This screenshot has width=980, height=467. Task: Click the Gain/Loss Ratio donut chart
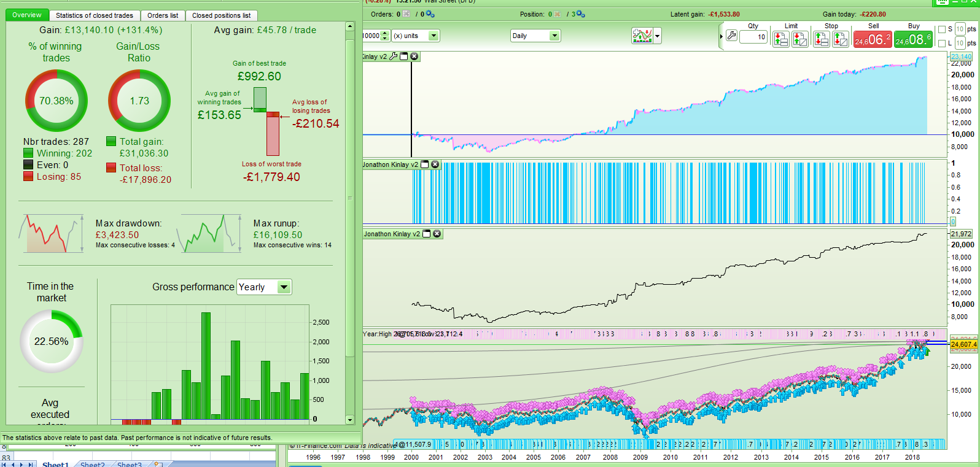click(139, 101)
